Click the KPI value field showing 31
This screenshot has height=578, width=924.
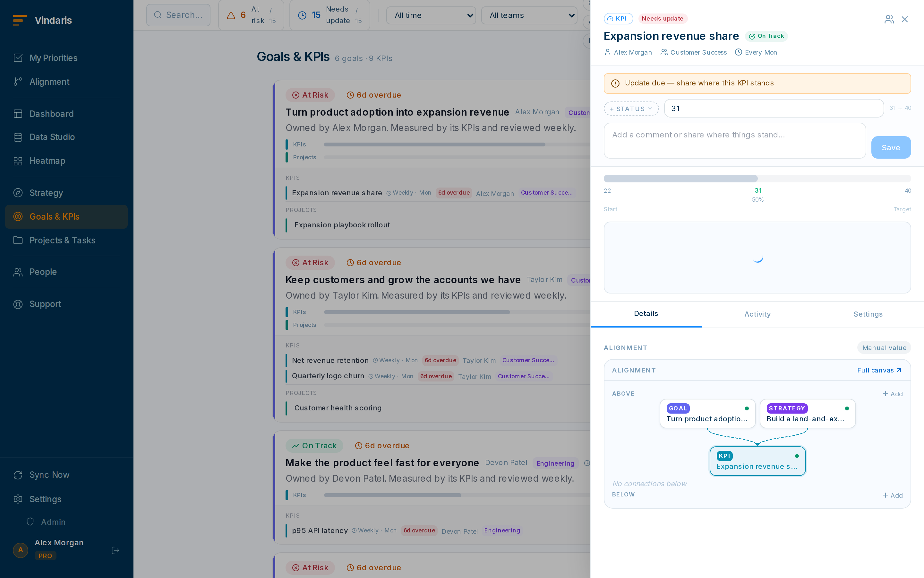click(774, 109)
